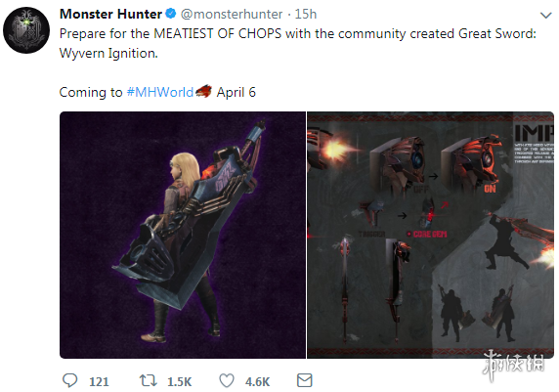Click the watermark logo on image corner
This screenshot has height=392, width=559.
pos(514,365)
